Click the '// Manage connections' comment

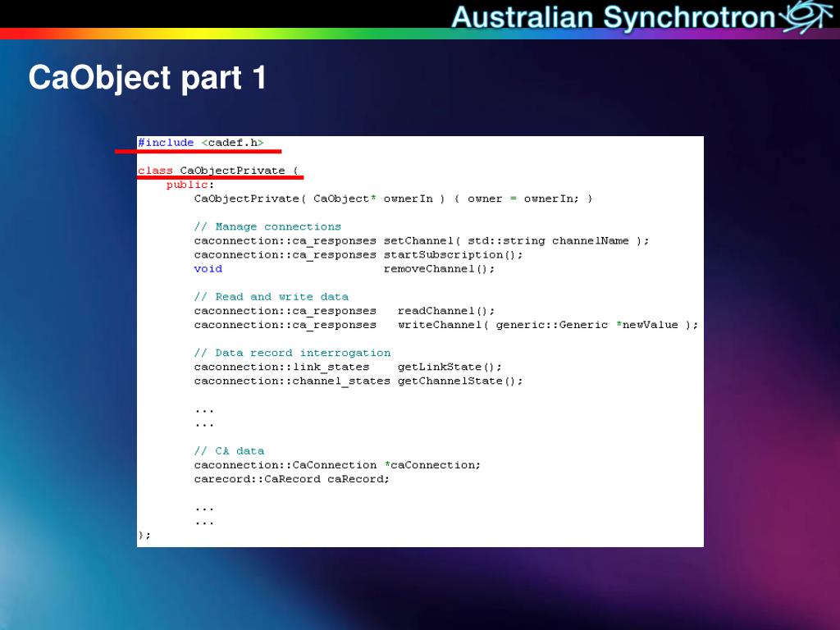coord(267,226)
